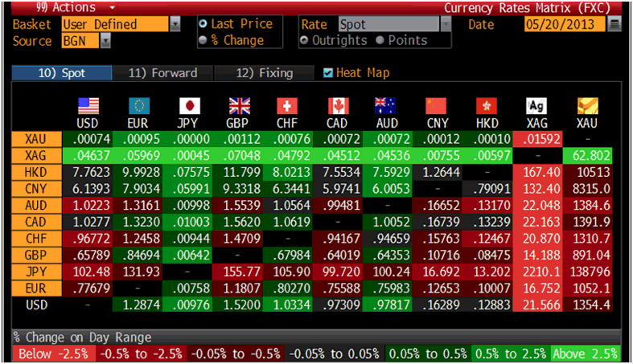The width and height of the screenshot is (633, 364).
Task: Click the CAD Canadian flag icon
Action: pos(339,106)
